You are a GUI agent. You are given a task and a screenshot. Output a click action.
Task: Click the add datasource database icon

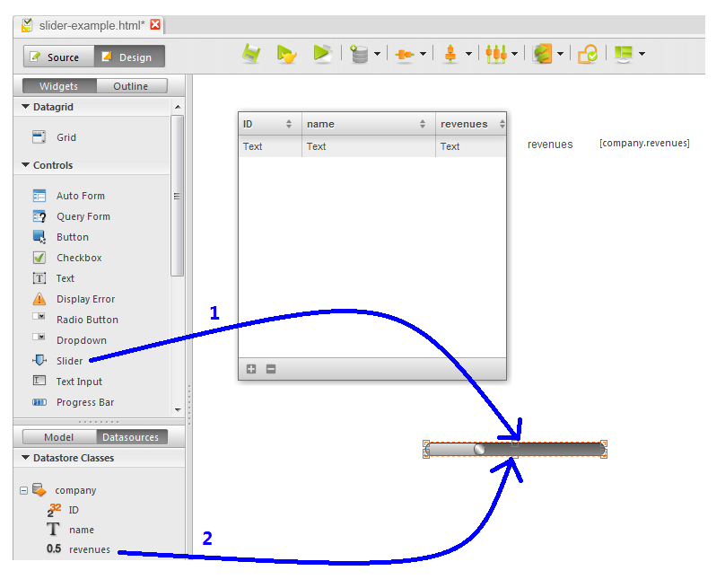(360, 55)
